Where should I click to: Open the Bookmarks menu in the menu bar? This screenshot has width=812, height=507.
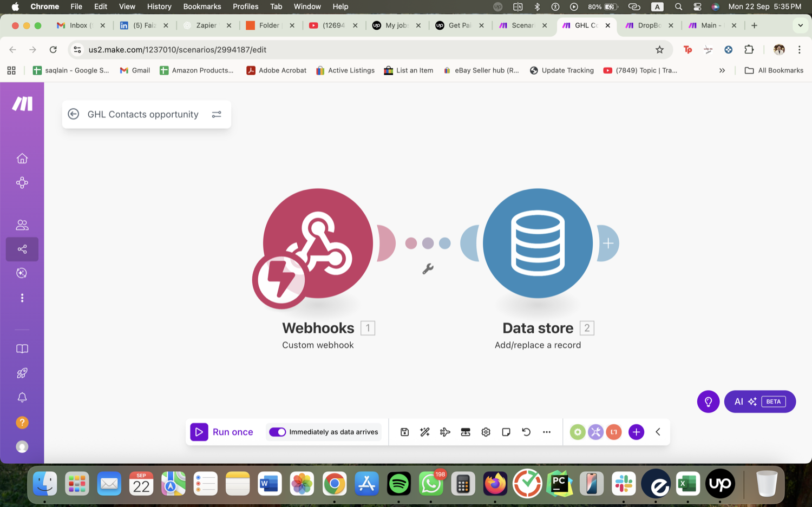pyautogui.click(x=202, y=6)
